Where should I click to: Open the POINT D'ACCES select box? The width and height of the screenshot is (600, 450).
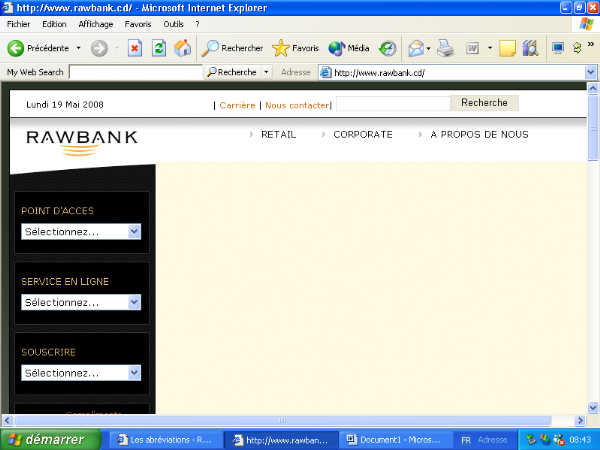tap(81, 232)
